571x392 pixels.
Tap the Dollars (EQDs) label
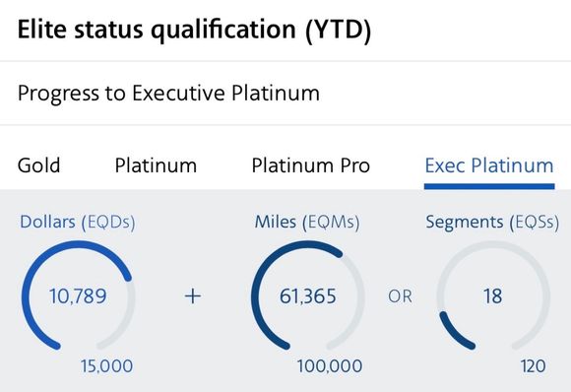pos(77,223)
